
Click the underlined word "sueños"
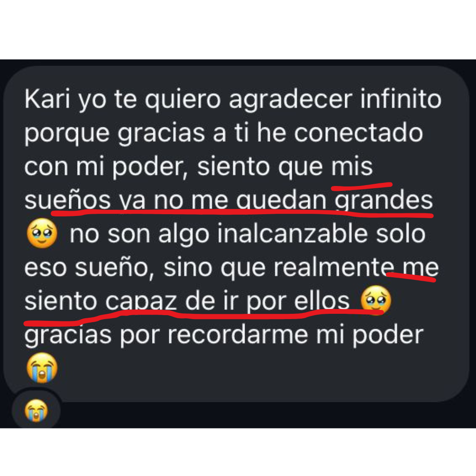pyautogui.click(x=67, y=200)
